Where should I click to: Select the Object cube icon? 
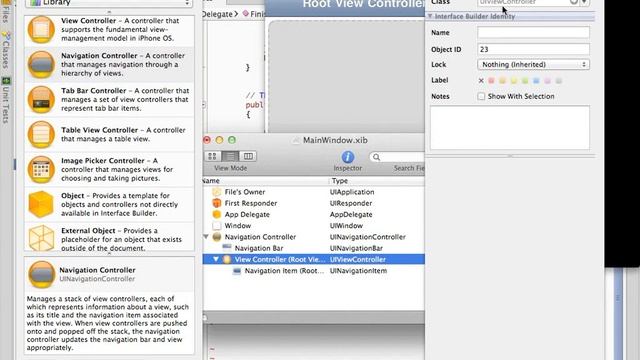click(41, 204)
